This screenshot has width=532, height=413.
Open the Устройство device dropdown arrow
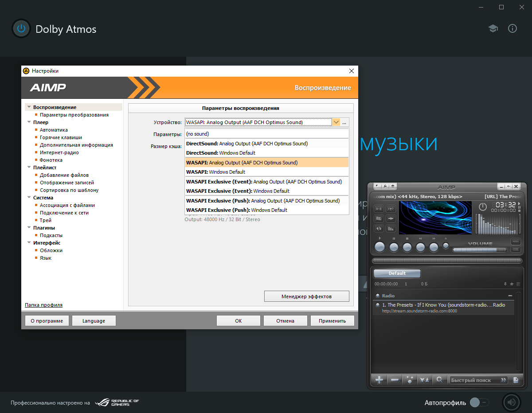(336, 122)
